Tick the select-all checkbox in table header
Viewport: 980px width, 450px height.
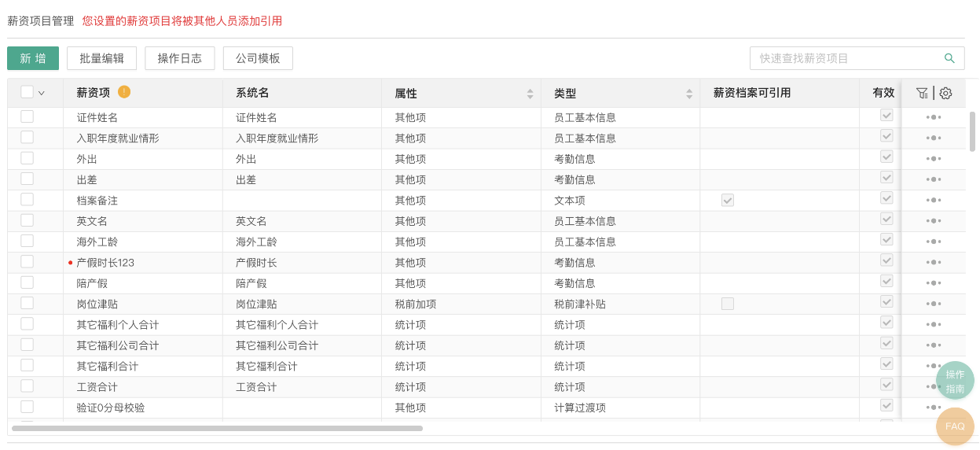coord(28,92)
